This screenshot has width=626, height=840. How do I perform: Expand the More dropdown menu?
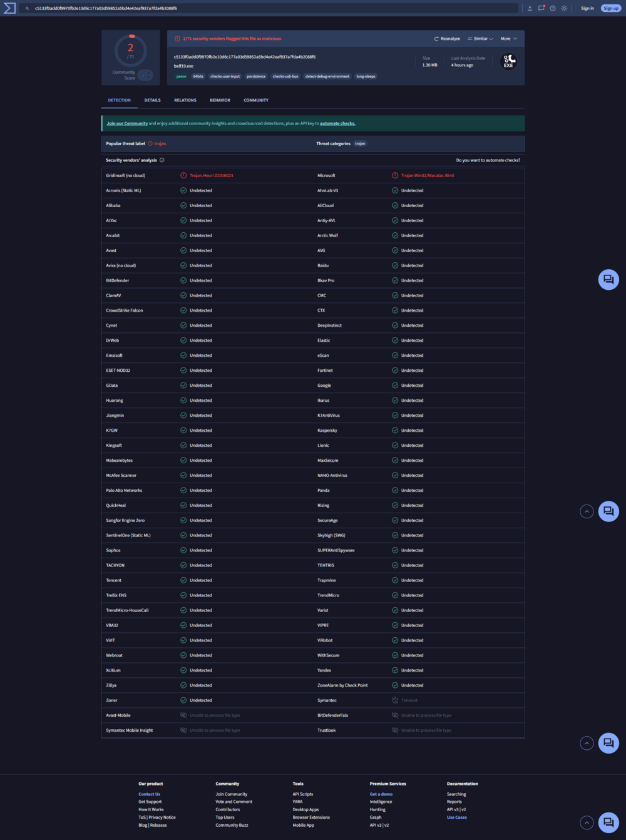(508, 39)
